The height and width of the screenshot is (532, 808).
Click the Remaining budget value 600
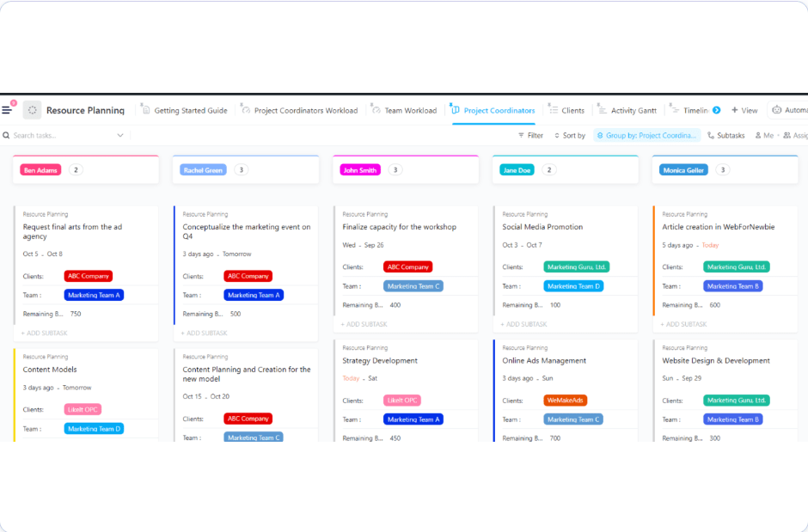point(714,305)
